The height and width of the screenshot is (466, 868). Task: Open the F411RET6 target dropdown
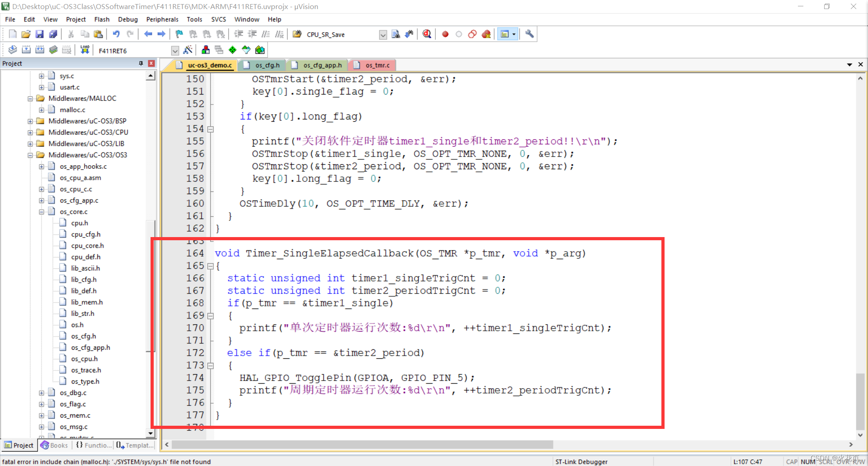175,51
